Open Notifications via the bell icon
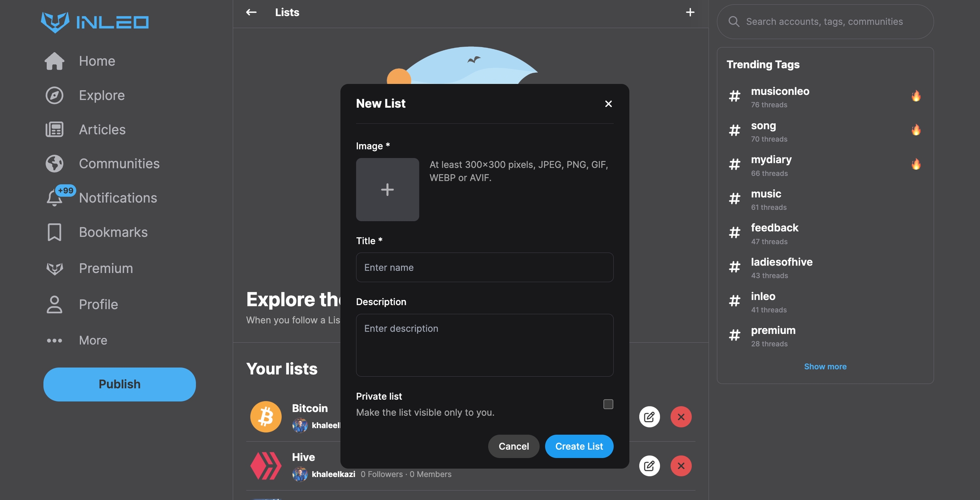 [54, 198]
